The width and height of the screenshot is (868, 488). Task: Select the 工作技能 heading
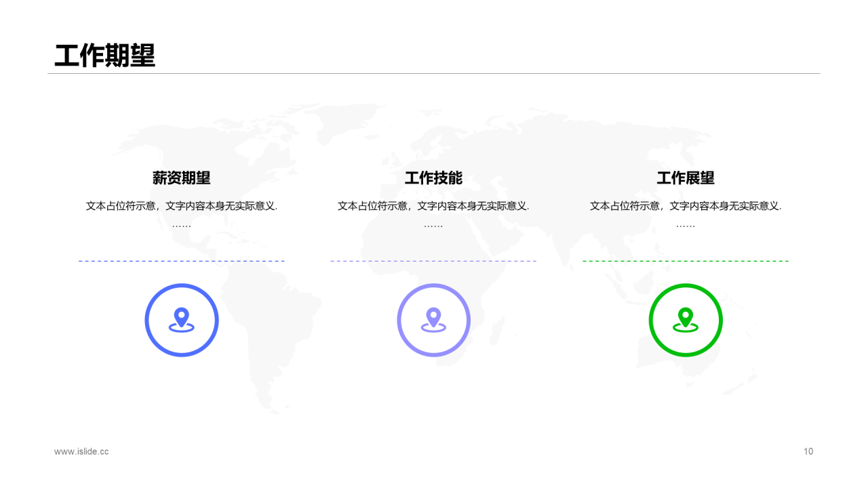click(433, 178)
